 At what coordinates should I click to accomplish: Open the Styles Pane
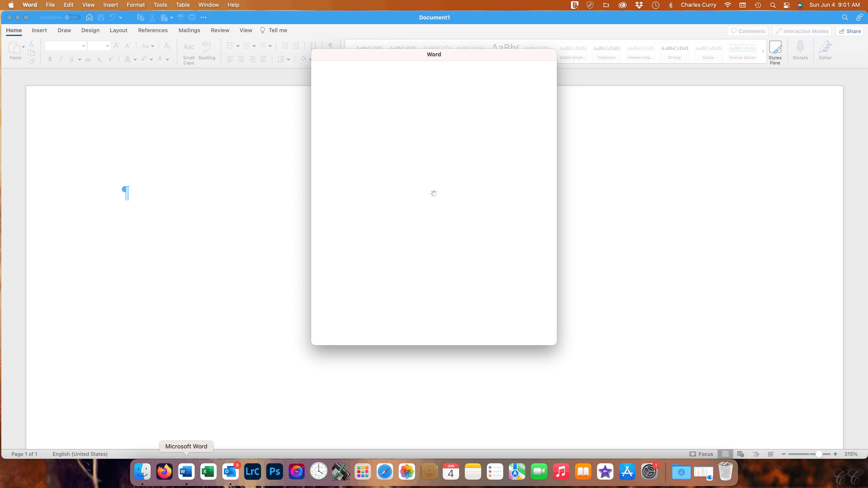(x=775, y=53)
